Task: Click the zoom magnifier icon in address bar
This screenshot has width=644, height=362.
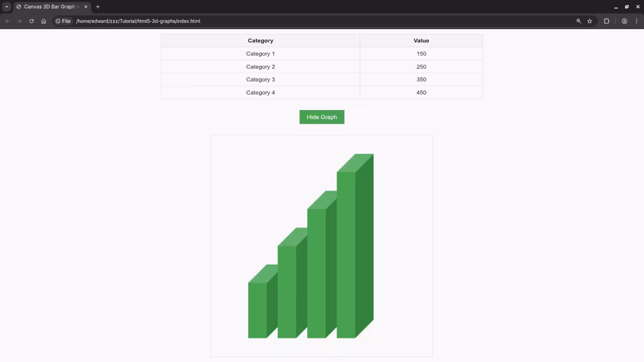Action: 578,21
